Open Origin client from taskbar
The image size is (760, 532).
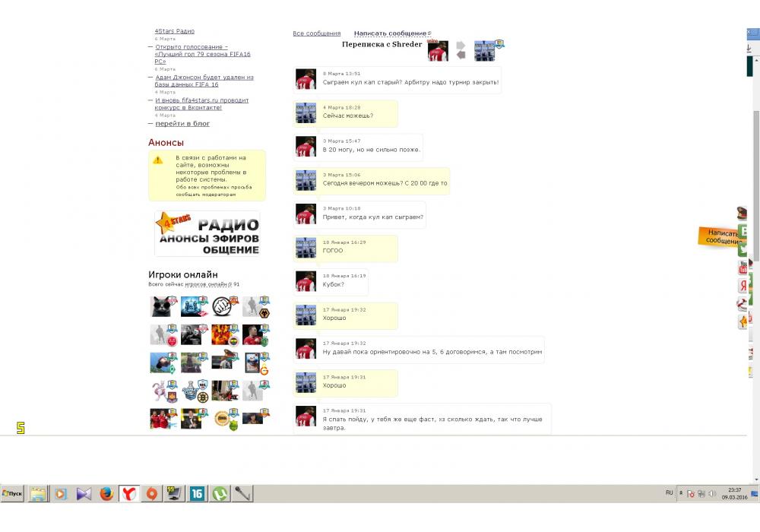click(x=152, y=494)
